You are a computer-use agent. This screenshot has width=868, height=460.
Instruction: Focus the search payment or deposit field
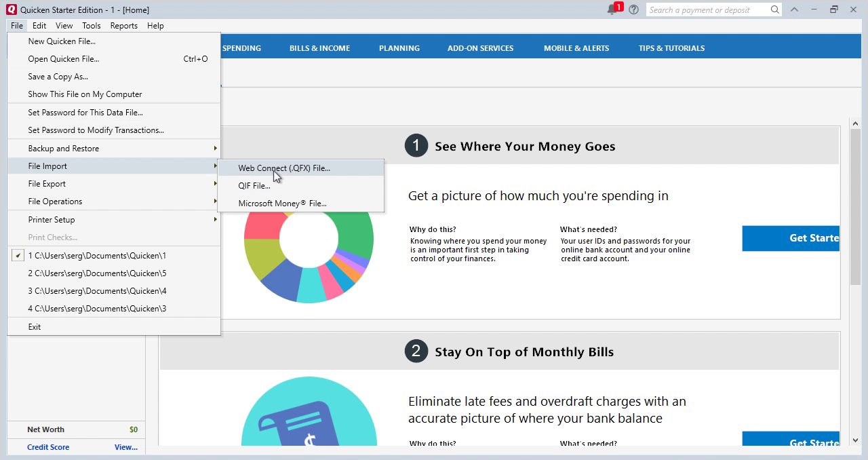point(708,9)
